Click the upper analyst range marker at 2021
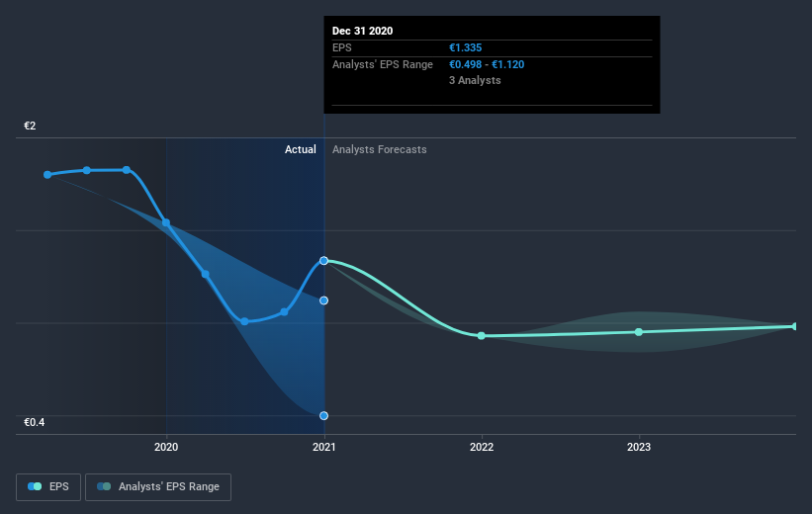 (x=323, y=300)
